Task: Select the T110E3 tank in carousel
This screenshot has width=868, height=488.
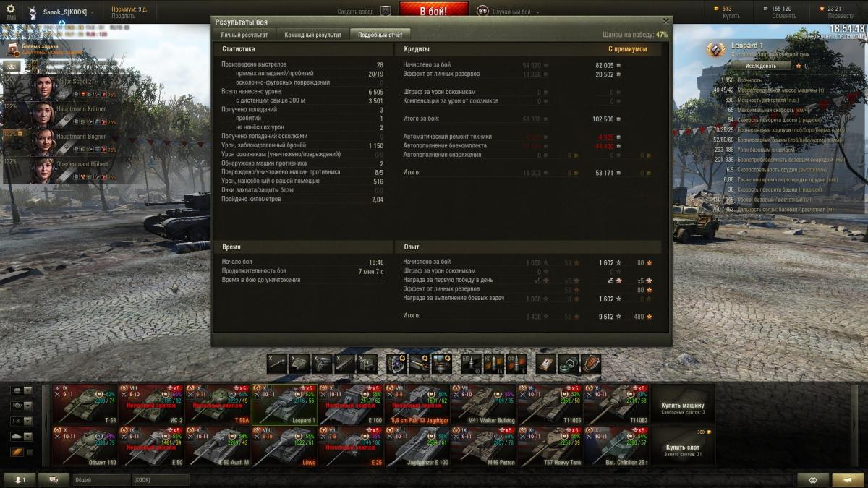Action: (x=617, y=404)
